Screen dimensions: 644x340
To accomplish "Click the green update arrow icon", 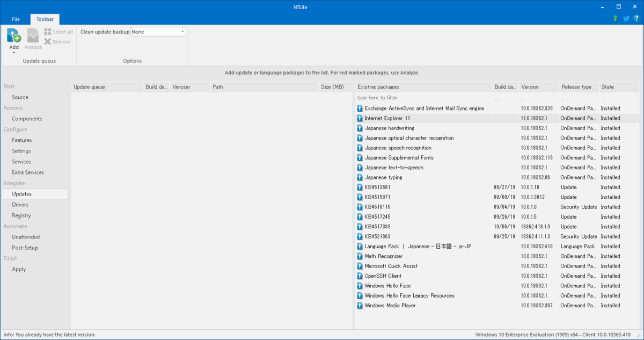I will [616, 18].
